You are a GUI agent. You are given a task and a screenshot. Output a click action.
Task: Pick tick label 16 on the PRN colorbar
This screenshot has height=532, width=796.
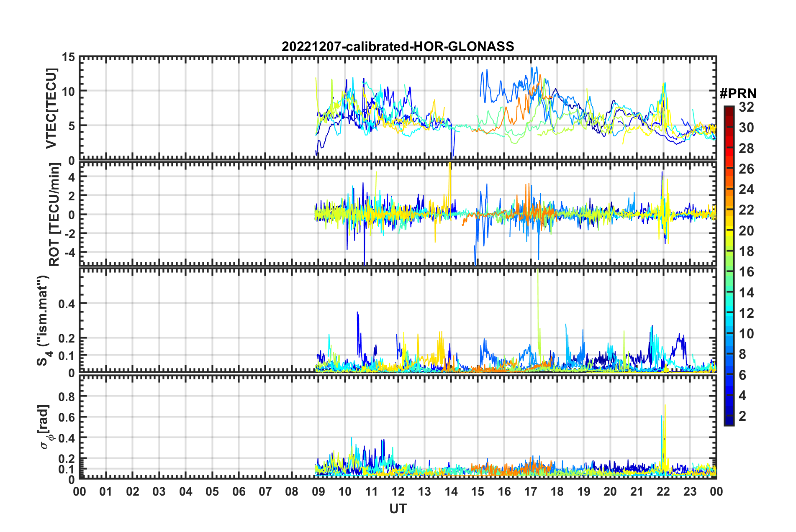click(x=746, y=272)
